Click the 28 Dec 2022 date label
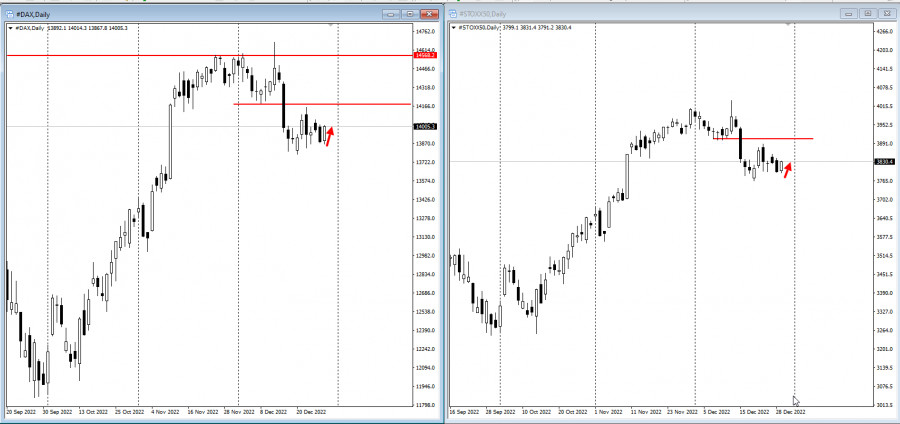 tap(790, 412)
